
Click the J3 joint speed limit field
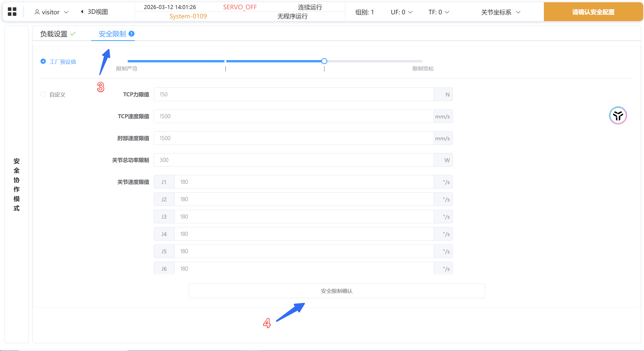[x=304, y=216]
